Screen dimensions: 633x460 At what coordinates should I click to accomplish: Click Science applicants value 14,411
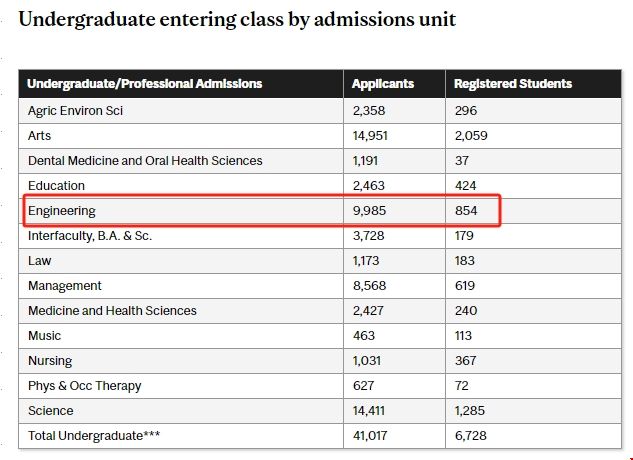pyautogui.click(x=370, y=411)
